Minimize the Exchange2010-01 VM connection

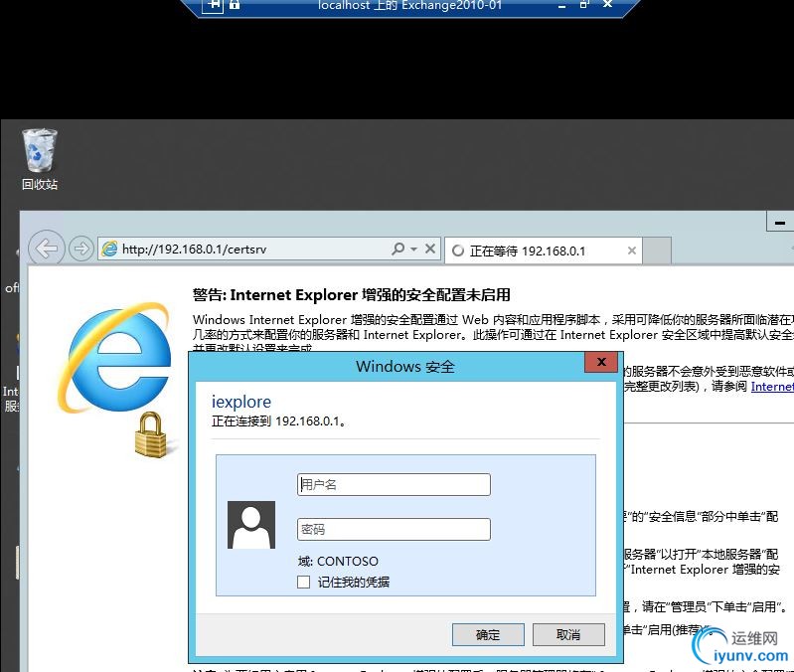(561, 6)
